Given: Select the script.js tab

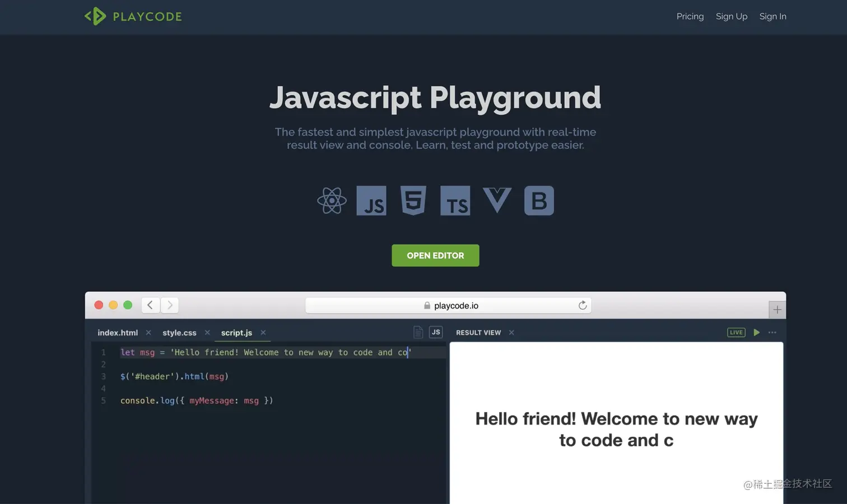Looking at the screenshot, I should 236,333.
